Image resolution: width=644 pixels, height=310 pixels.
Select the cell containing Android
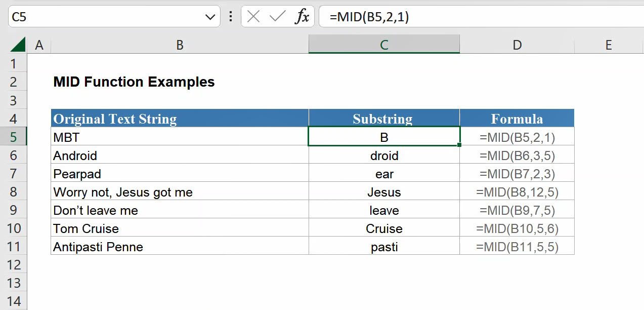tap(180, 156)
